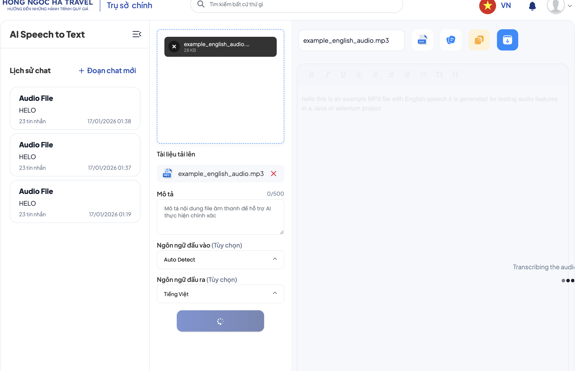Toggle underline formatting in editor toolbar
Viewport: 588px width, 371px height.
pos(343,74)
